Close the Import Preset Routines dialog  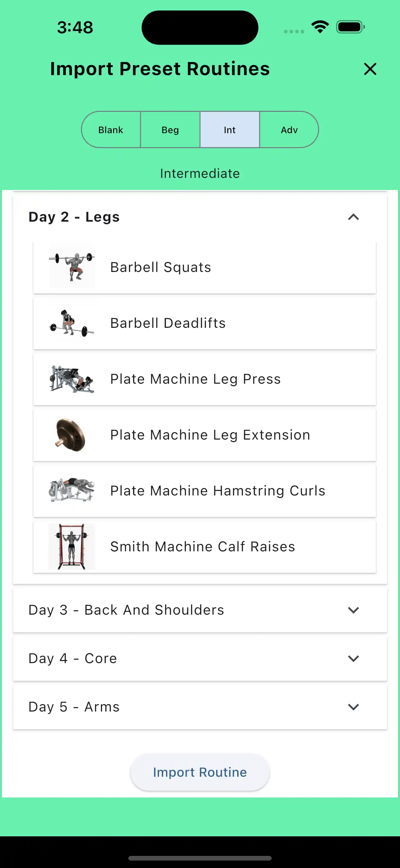pos(370,69)
